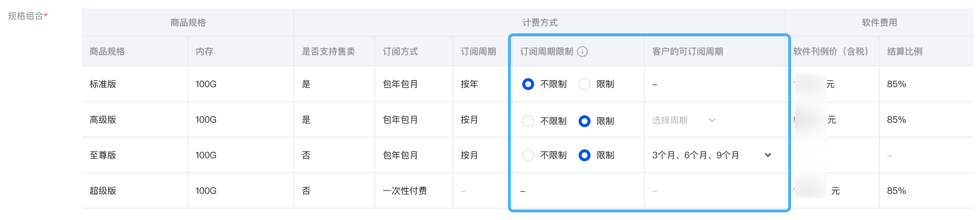The image size is (980, 220).
Task: Click 客户的可订阅周期 column header
Action: [688, 51]
